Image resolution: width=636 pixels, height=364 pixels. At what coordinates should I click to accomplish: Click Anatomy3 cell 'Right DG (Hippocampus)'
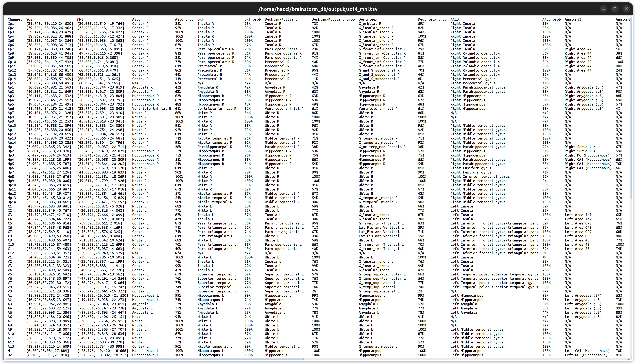[587, 155]
